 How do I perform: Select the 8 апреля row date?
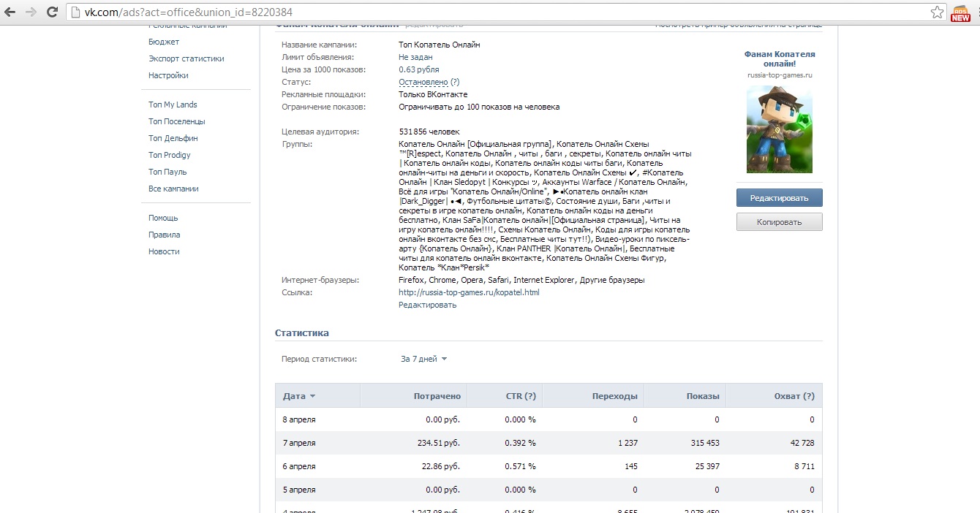(299, 419)
